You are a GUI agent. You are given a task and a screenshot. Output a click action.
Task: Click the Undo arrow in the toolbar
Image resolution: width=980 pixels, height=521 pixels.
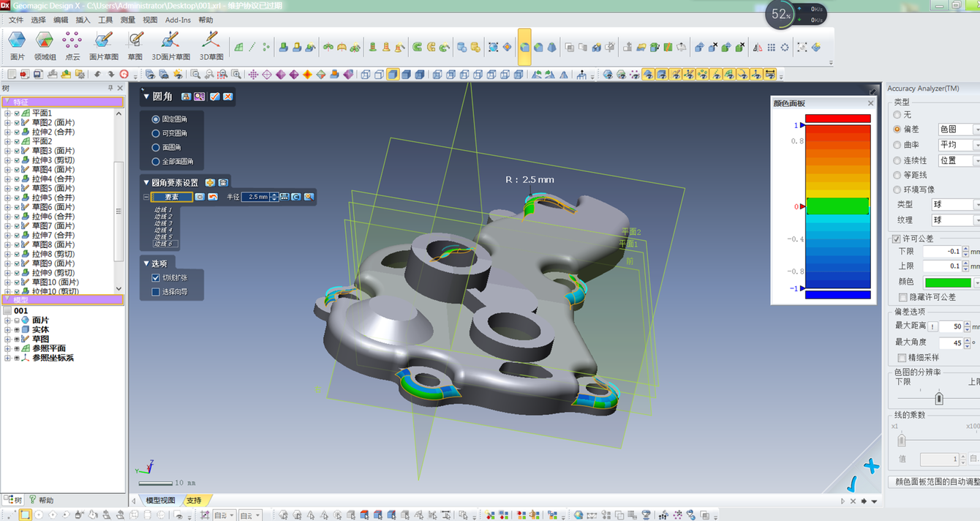coord(97,75)
